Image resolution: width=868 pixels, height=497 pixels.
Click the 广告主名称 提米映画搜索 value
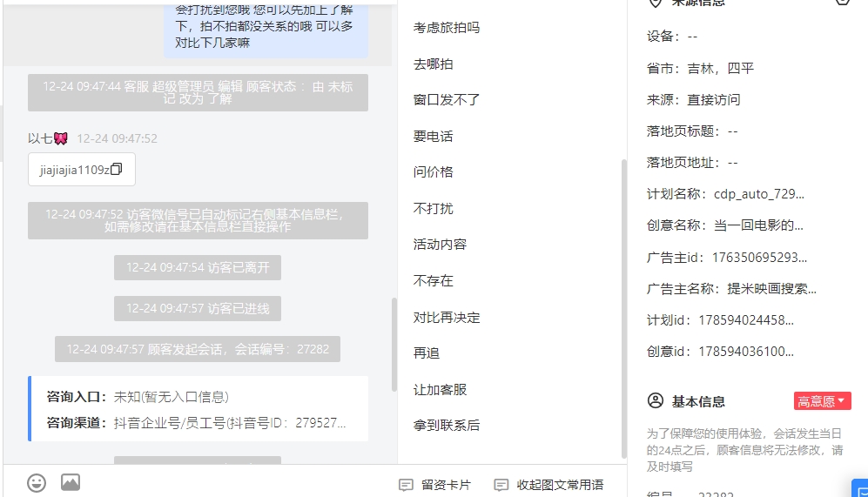coord(771,289)
